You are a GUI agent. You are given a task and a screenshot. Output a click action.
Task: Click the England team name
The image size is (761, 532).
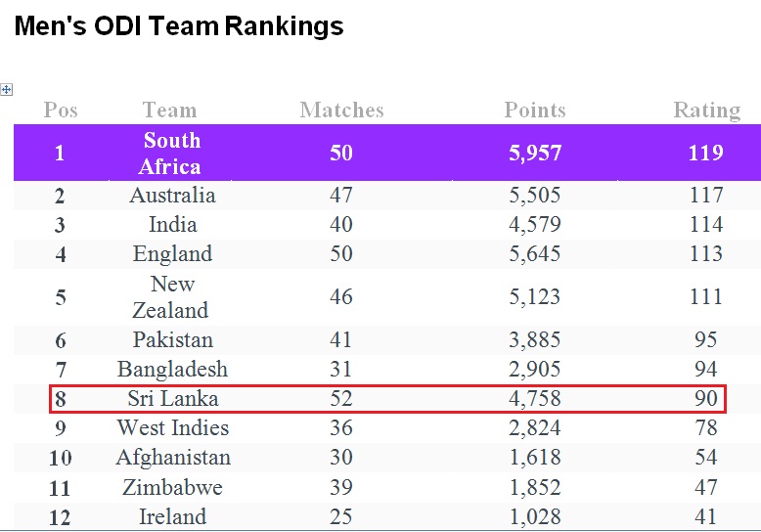point(173,254)
